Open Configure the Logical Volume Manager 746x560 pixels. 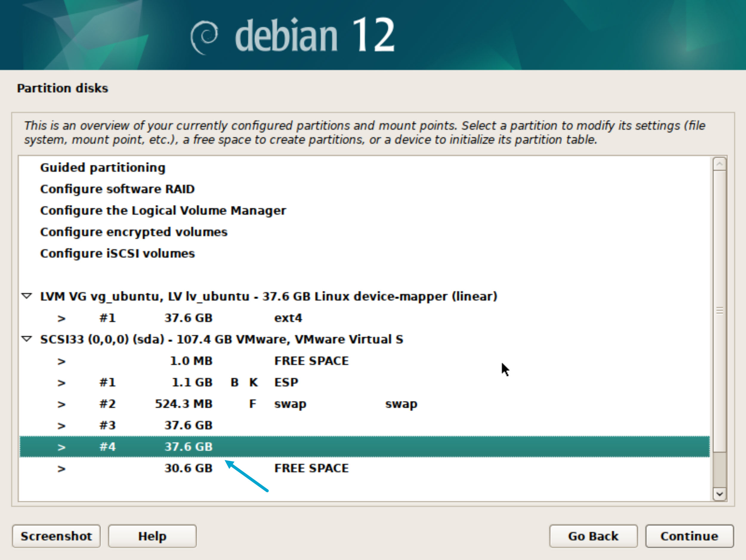click(x=163, y=211)
